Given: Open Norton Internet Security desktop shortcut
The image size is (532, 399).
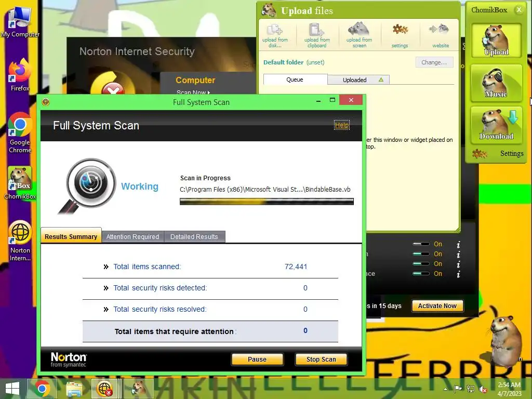Looking at the screenshot, I should pyautogui.click(x=20, y=241).
